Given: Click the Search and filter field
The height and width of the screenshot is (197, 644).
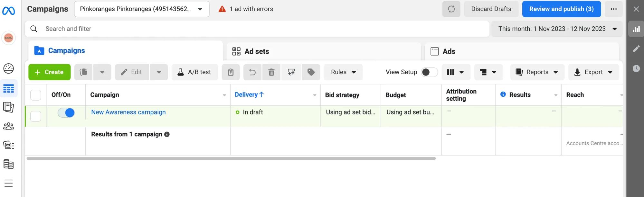Looking at the screenshot, I should point(258,29).
